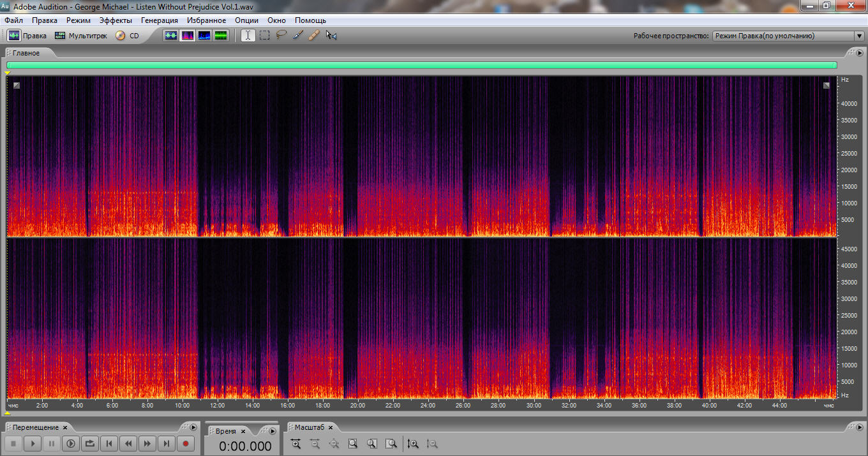Select the Marquee Selection tool
This screenshot has height=456, width=868.
pyautogui.click(x=265, y=36)
